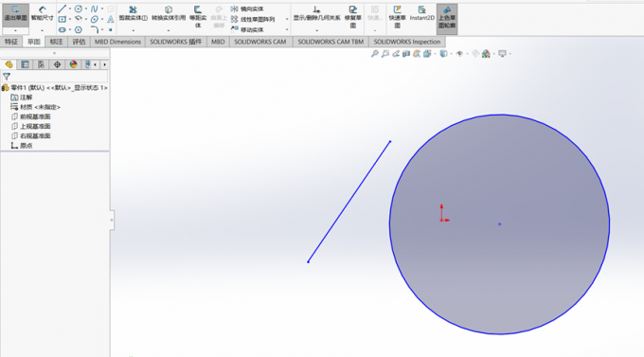This screenshot has width=644, height=357.
Task: Select 材质 <未指定> in feature tree
Action: tap(36, 107)
